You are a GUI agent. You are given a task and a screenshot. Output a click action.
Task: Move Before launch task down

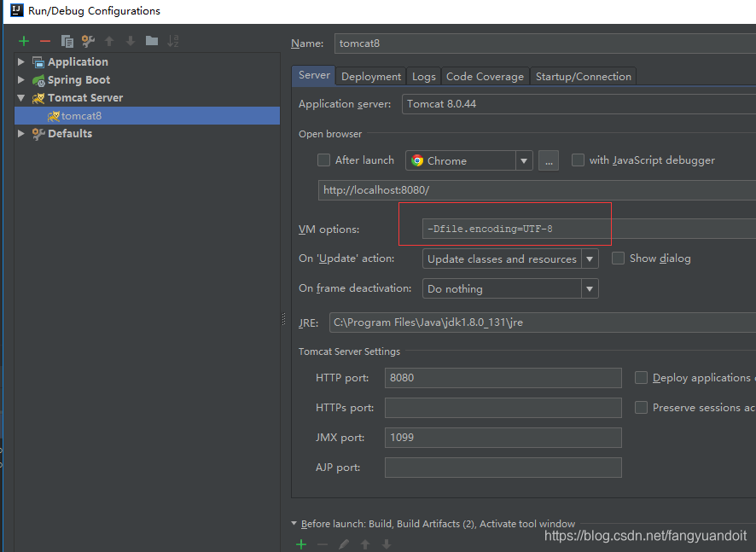pyautogui.click(x=387, y=544)
